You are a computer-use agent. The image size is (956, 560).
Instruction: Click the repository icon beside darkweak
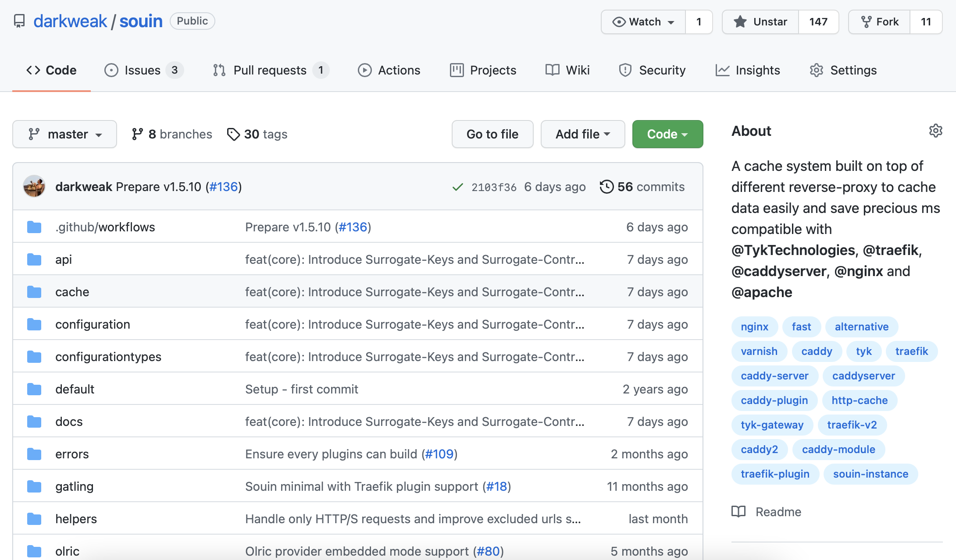tap(19, 21)
